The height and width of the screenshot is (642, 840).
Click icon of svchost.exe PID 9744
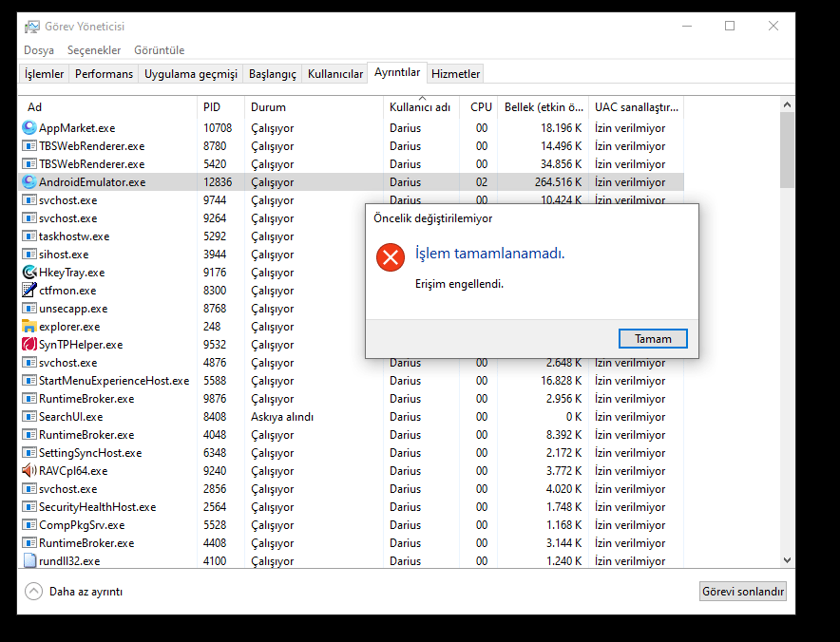tap(29, 200)
